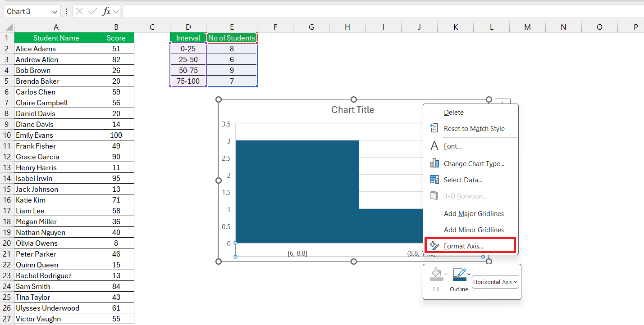Click the Cancel X icon in formula bar
This screenshot has width=644, height=325.
click(79, 12)
